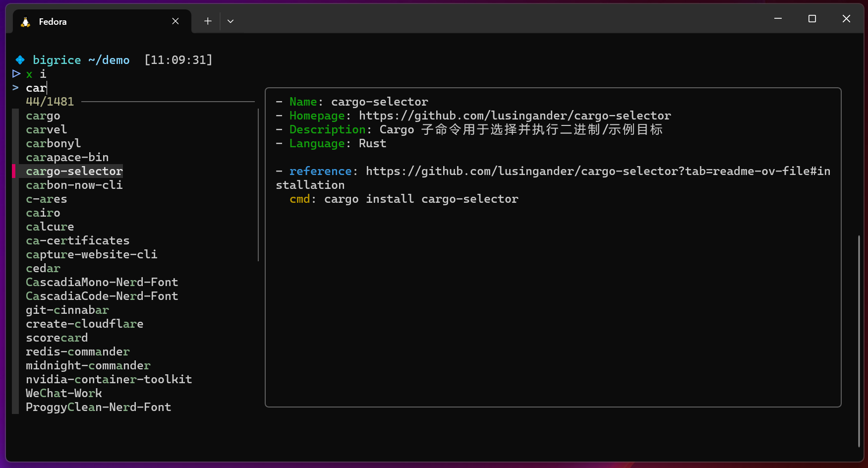Viewport: 868px width, 468px height.
Task: Select 'carvel' in the list
Action: coord(47,130)
